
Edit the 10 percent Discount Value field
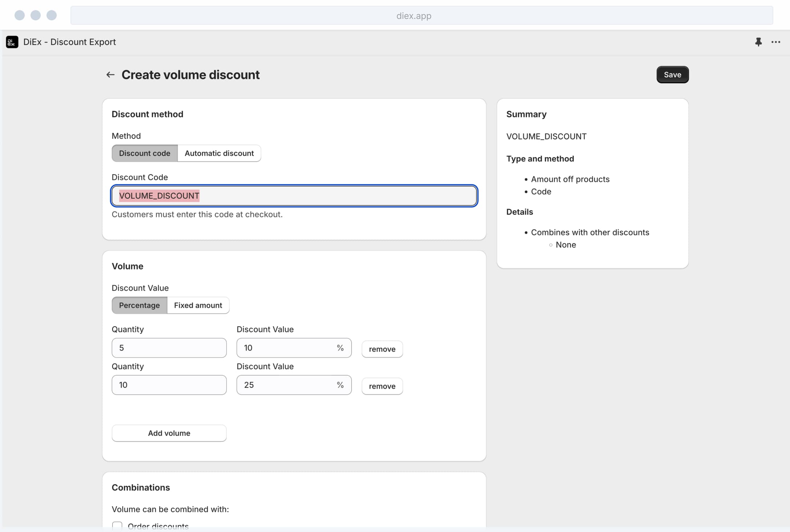pos(287,348)
